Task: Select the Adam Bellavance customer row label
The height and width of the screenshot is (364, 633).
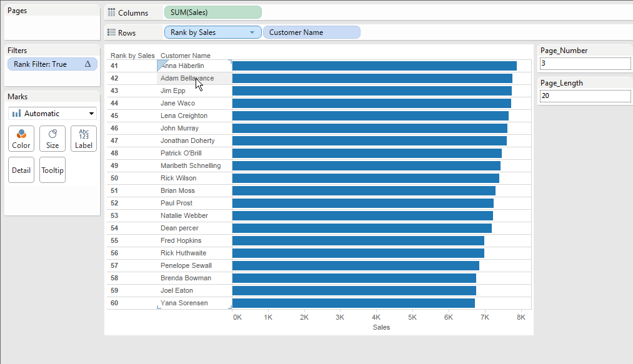Action: (187, 78)
